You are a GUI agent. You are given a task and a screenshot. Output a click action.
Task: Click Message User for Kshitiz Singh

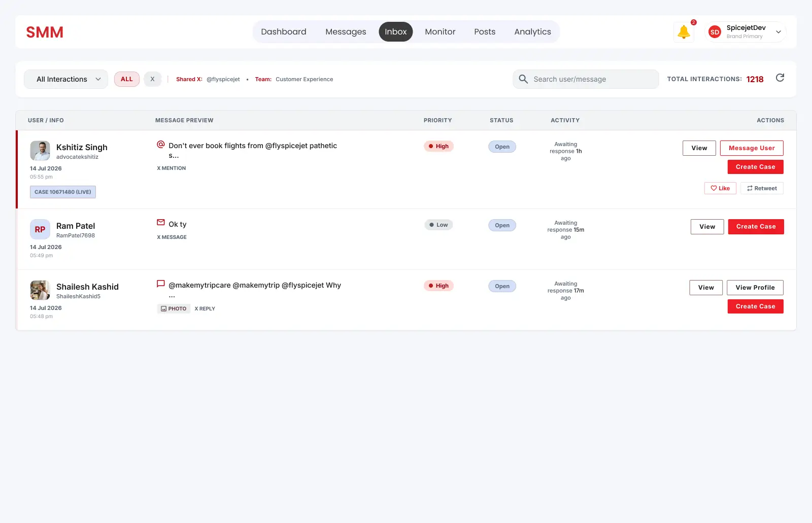(x=752, y=148)
